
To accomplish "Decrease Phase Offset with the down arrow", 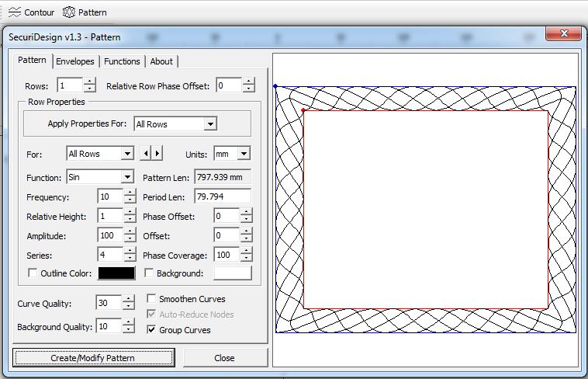I will [247, 219].
